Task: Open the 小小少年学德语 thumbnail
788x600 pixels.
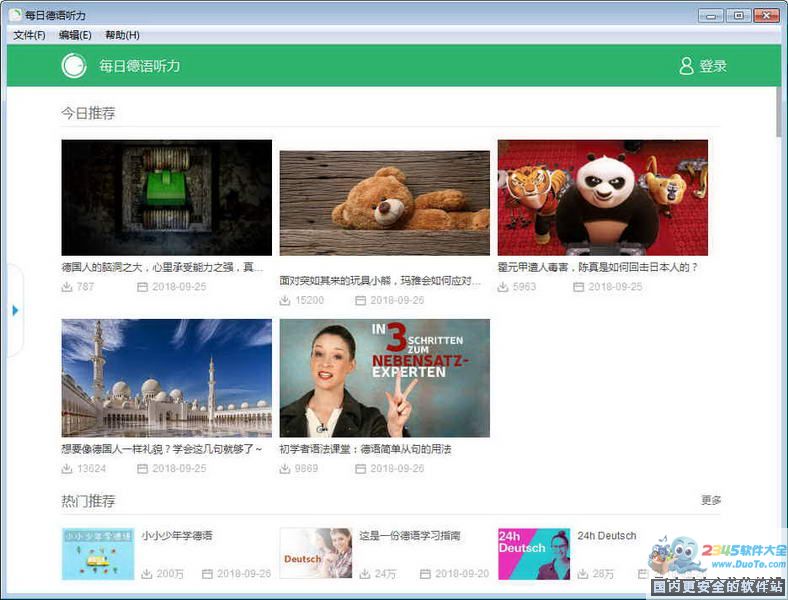Action: click(x=98, y=554)
